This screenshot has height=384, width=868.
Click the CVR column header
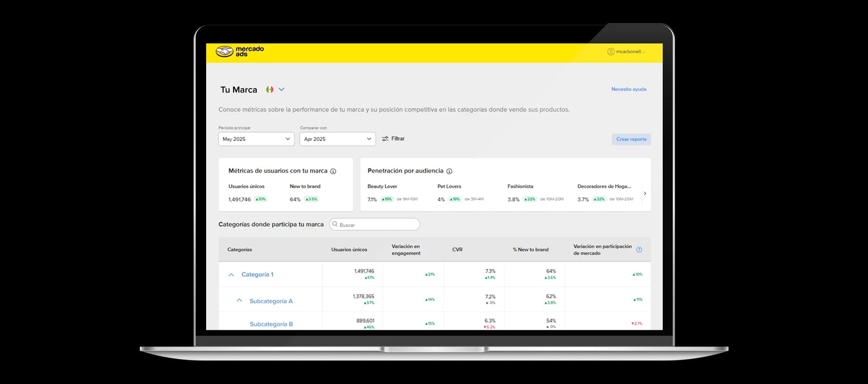(457, 249)
